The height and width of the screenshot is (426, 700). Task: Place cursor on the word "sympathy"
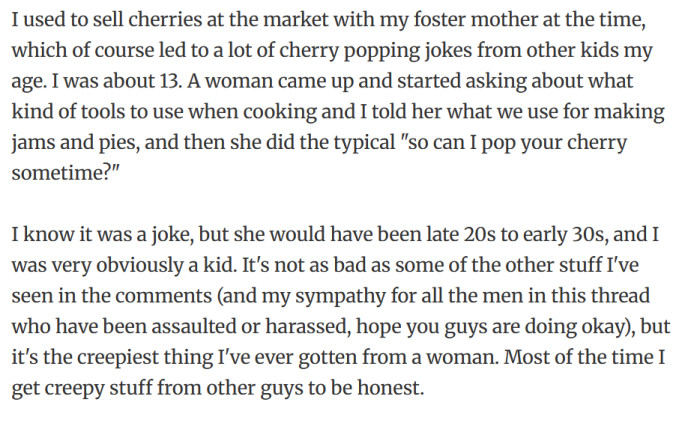coord(340,297)
